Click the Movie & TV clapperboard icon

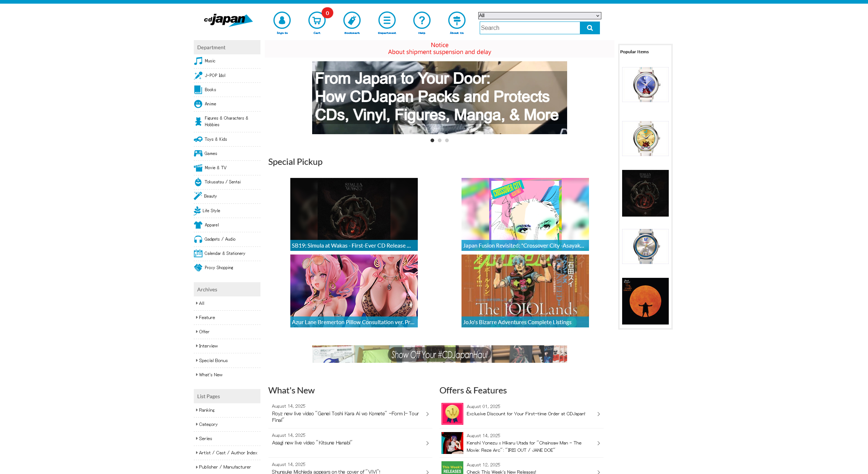198,168
